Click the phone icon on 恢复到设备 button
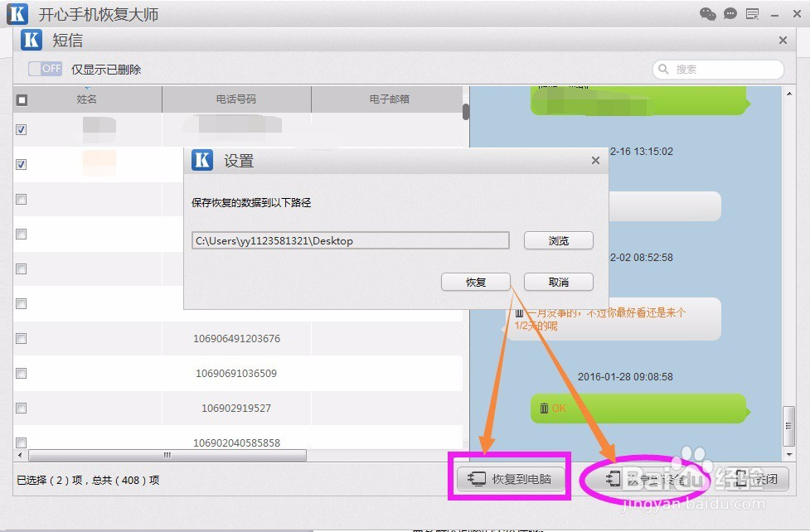This screenshot has height=532, width=810. 614,479
